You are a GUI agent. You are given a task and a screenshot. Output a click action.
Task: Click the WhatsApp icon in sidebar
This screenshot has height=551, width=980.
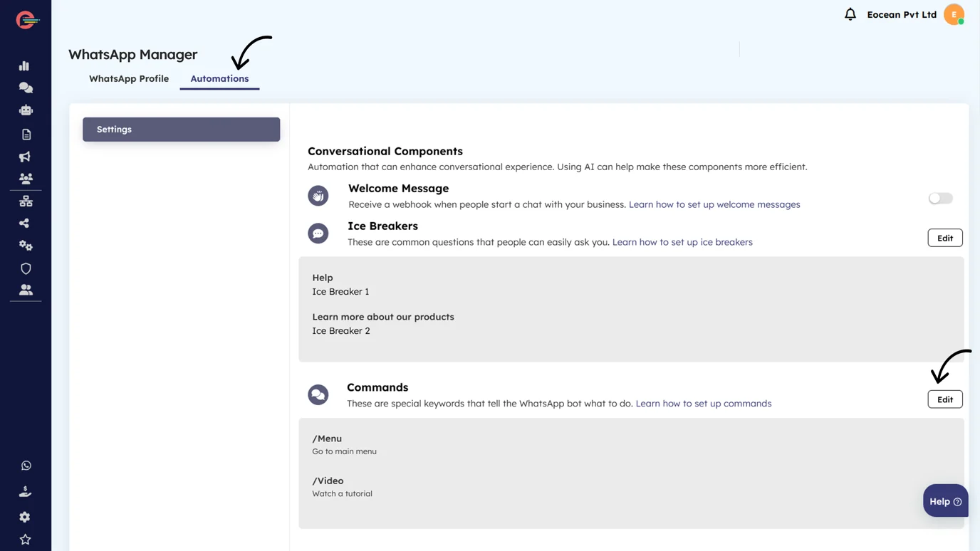[x=26, y=466]
